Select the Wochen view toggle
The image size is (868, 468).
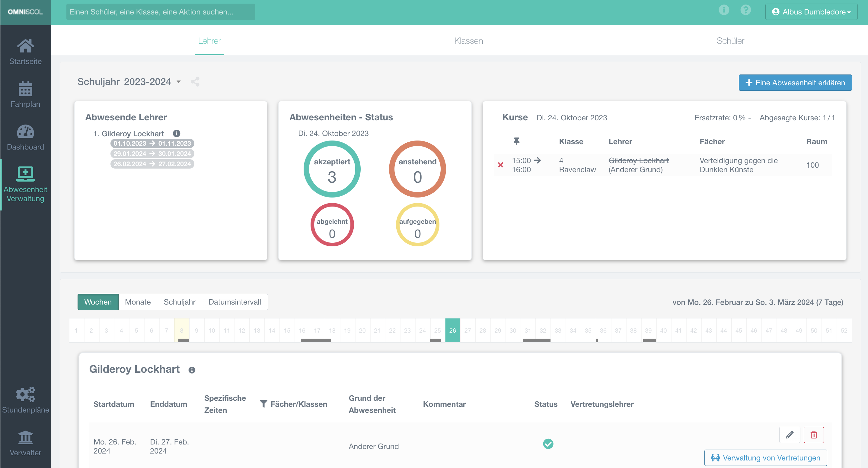coord(98,302)
